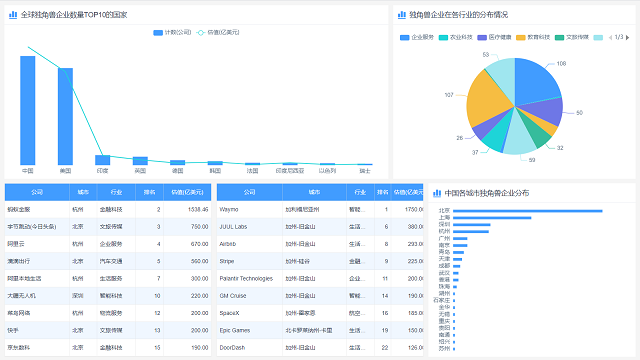Sort the left table by the 城市 header
640x360 pixels.
pos(83,192)
